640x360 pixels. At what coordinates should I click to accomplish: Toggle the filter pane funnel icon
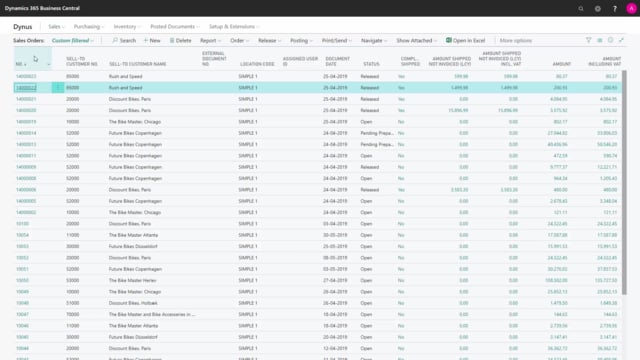(589, 40)
